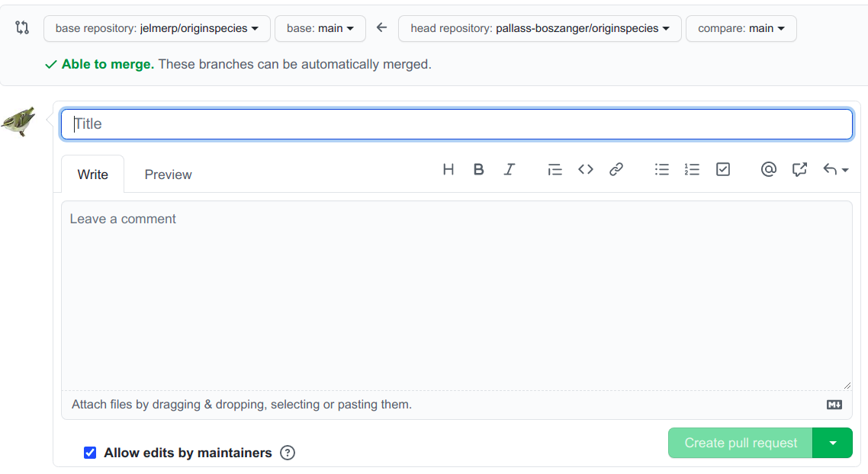Uncheck Allow edits by maintainers

pos(90,453)
